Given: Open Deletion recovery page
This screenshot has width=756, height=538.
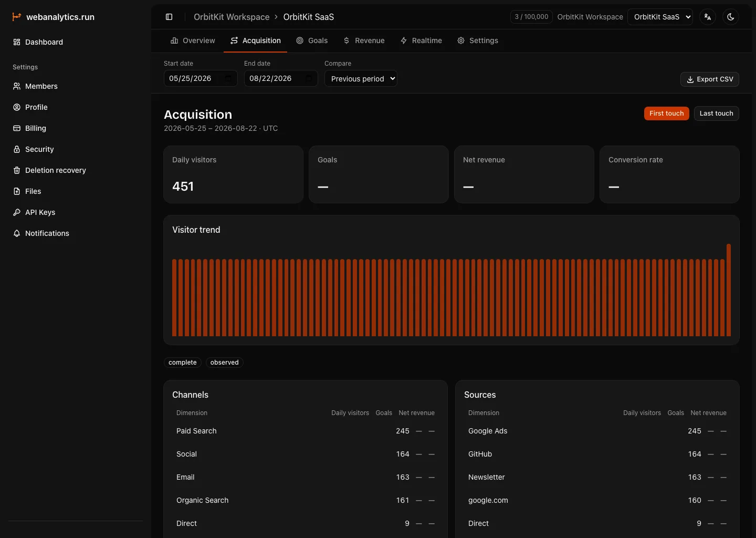Looking at the screenshot, I should 76,170.
